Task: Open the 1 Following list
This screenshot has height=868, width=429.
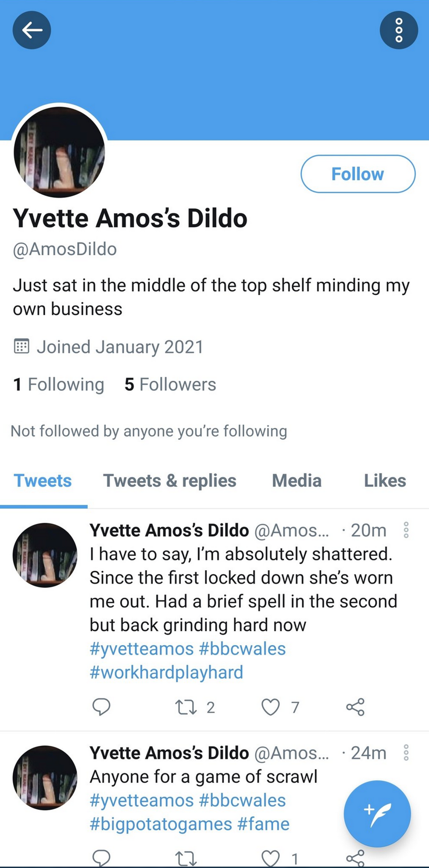Action: click(x=59, y=385)
